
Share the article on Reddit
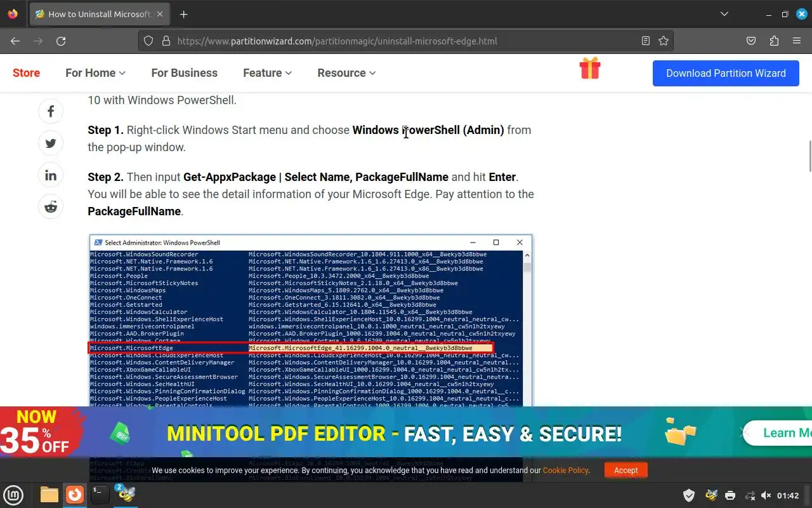[x=51, y=206]
